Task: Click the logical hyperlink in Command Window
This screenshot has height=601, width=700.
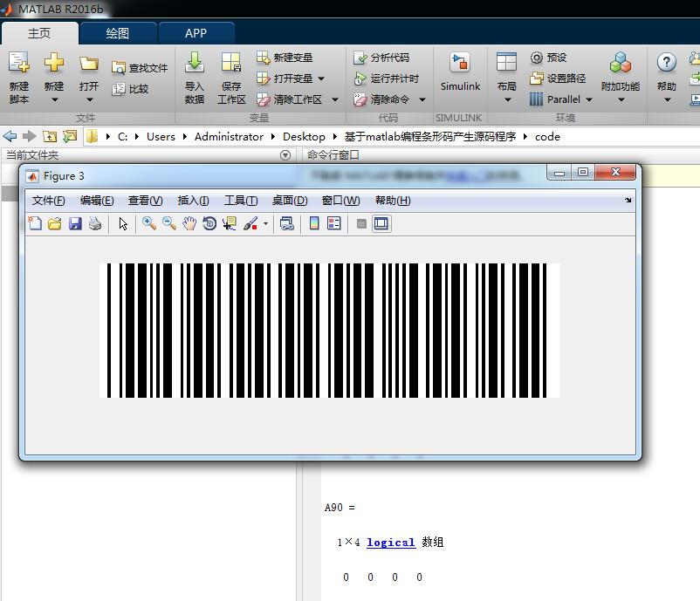Action: coord(391,543)
